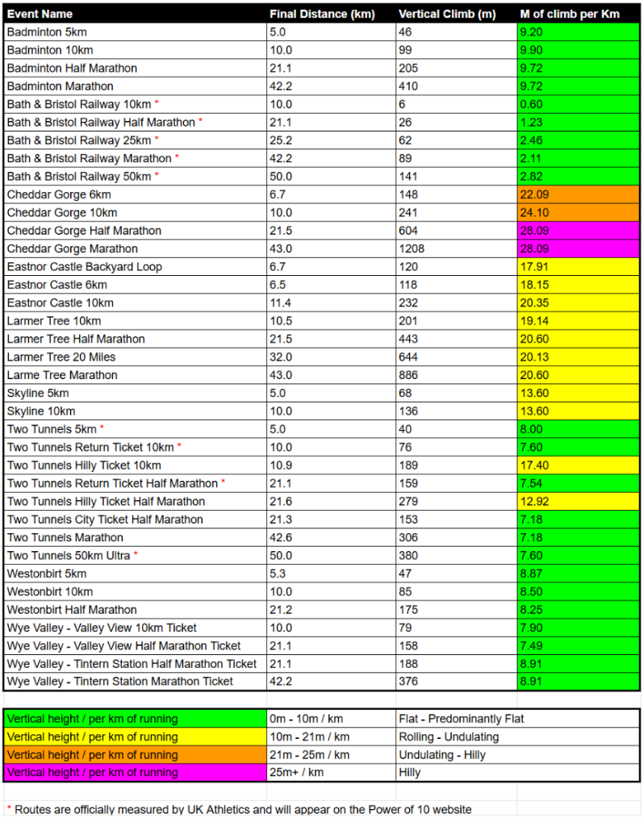Viewport: 644px width, 818px height.
Task: Select the yellow 17.40 climb cell
Action: (x=578, y=465)
